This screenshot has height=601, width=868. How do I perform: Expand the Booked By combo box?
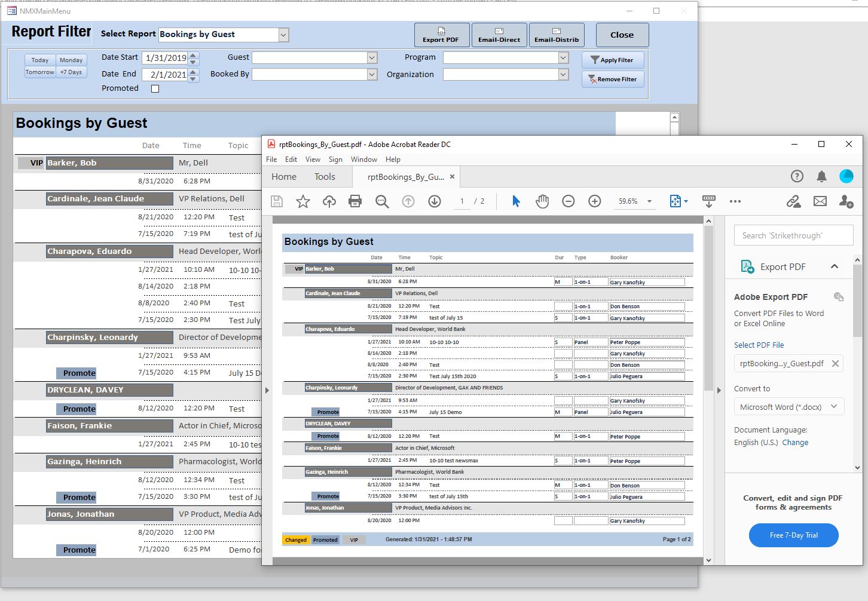point(372,75)
